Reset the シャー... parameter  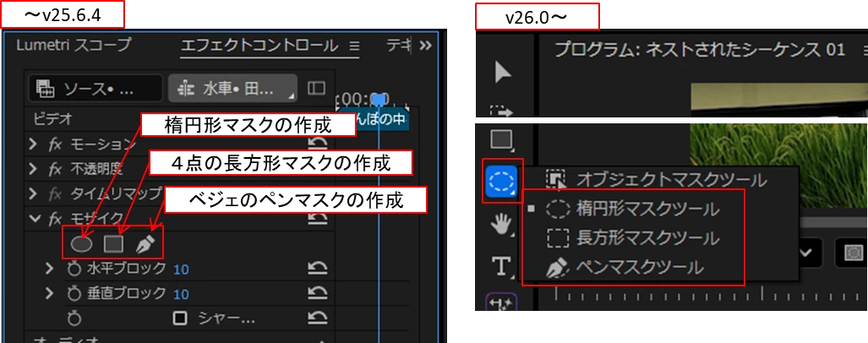pyautogui.click(x=317, y=318)
